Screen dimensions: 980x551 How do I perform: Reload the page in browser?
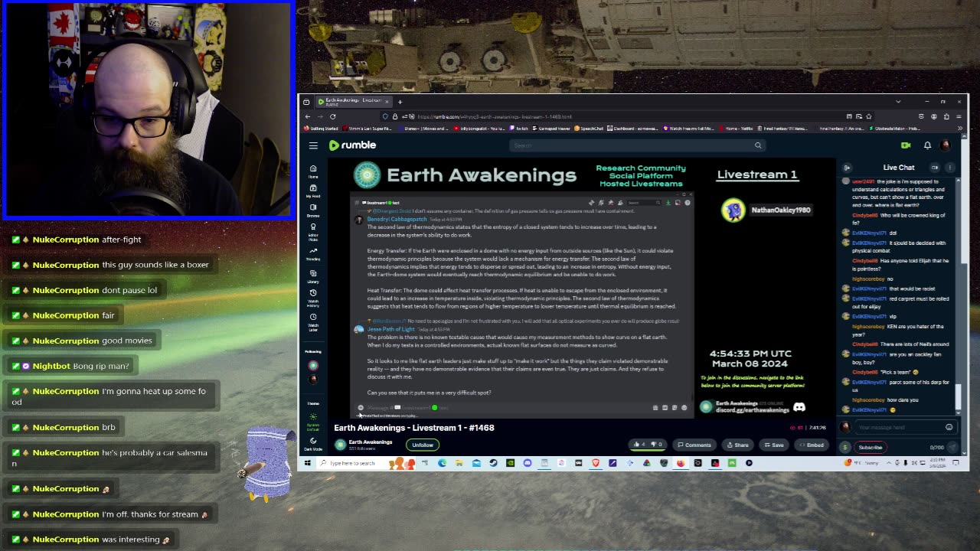click(x=332, y=116)
